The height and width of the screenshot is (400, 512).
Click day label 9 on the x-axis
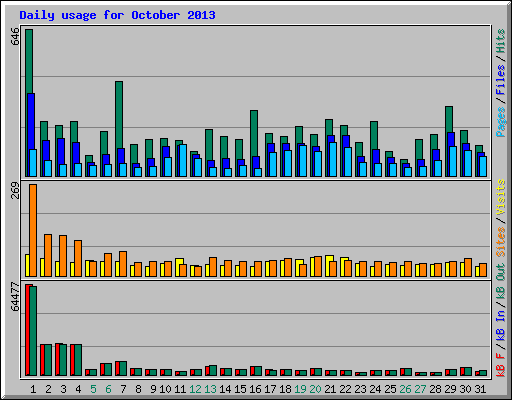pyautogui.click(x=153, y=389)
